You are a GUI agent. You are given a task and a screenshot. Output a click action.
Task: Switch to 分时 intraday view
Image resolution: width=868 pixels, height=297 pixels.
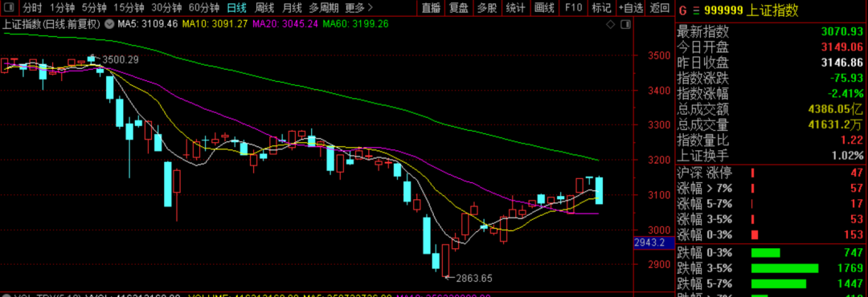pyautogui.click(x=33, y=8)
